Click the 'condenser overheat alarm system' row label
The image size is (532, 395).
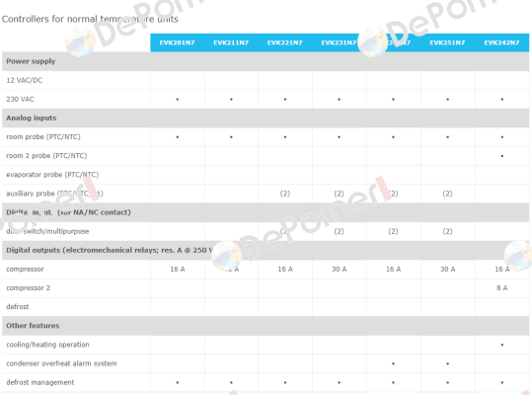[x=61, y=363]
